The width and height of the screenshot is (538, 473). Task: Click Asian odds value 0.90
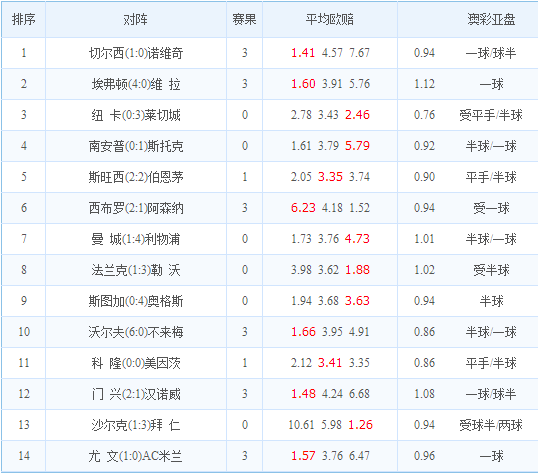(x=424, y=177)
